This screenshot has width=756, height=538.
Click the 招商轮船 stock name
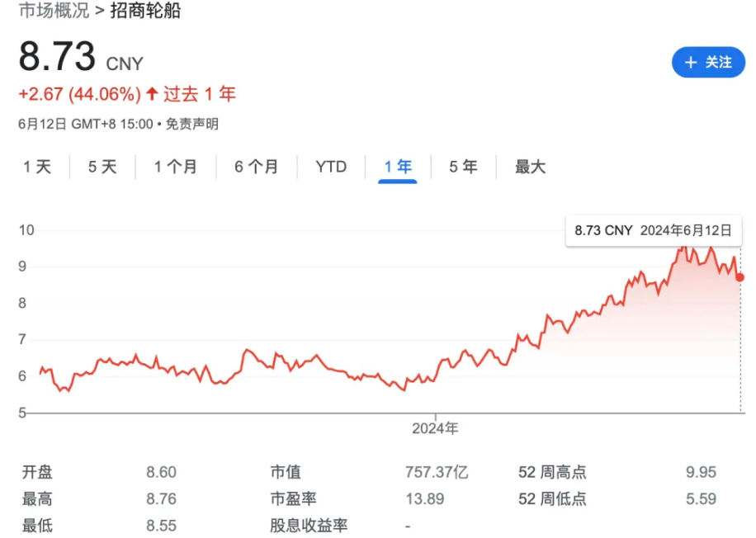tap(145, 11)
